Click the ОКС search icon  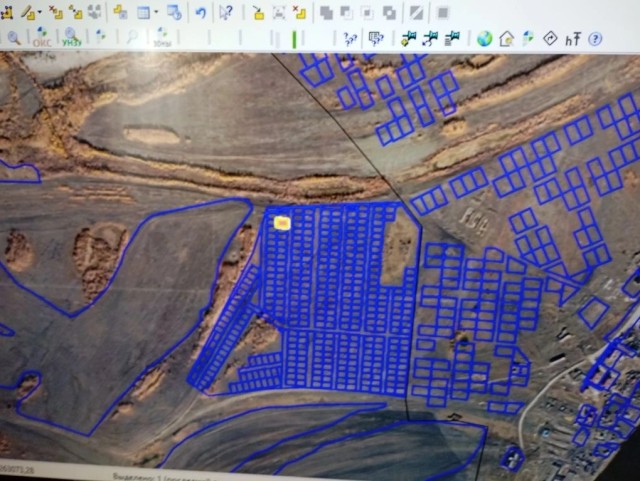[x=42, y=38]
